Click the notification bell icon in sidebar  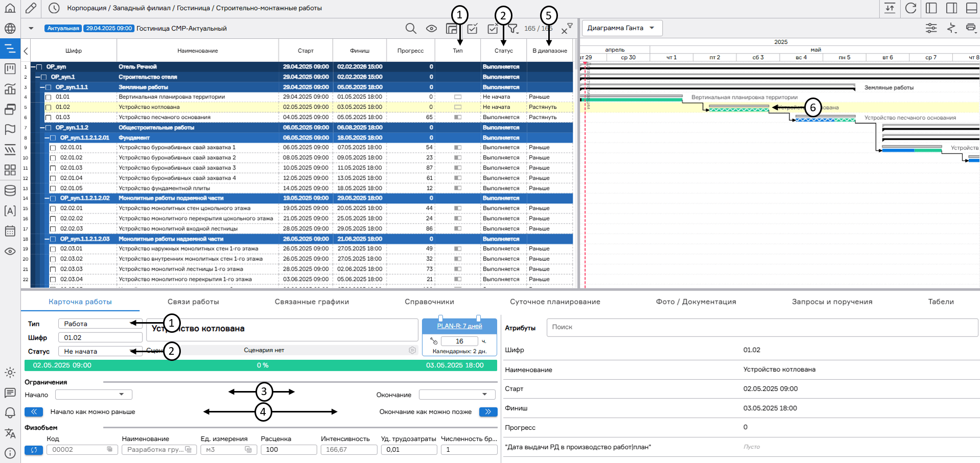(10, 412)
